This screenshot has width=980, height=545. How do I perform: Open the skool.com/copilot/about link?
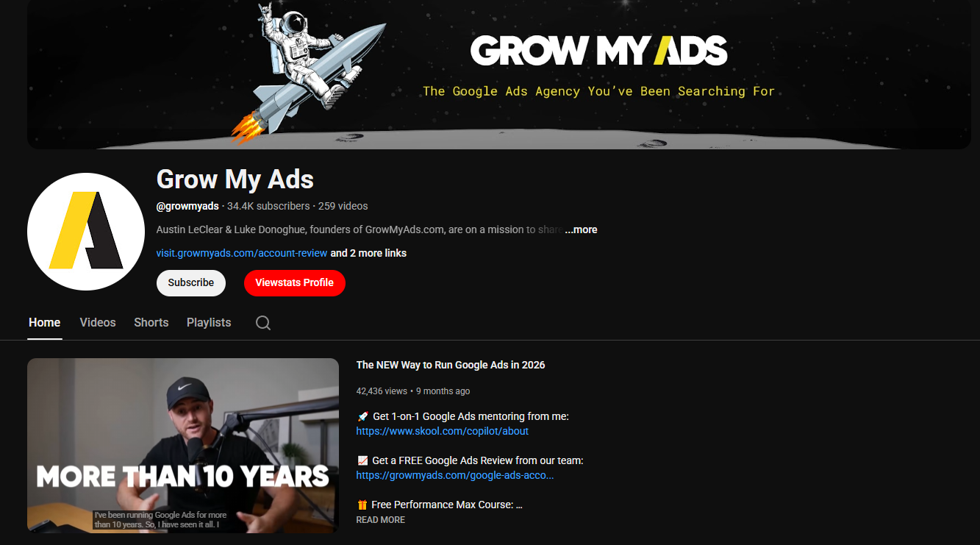tap(443, 431)
